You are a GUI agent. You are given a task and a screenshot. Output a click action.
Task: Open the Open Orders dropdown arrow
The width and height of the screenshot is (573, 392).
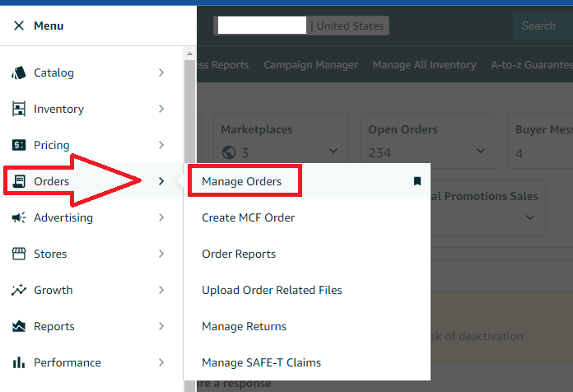(x=481, y=151)
